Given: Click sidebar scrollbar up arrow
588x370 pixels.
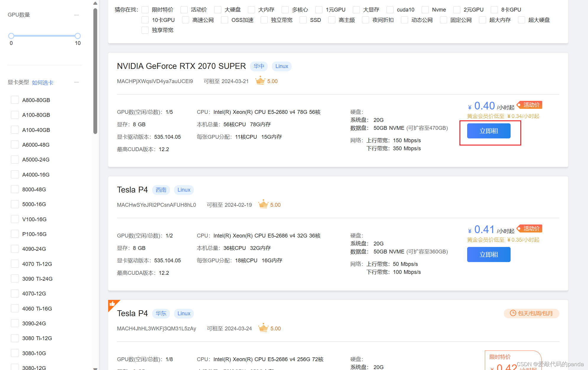Looking at the screenshot, I should click(95, 4).
